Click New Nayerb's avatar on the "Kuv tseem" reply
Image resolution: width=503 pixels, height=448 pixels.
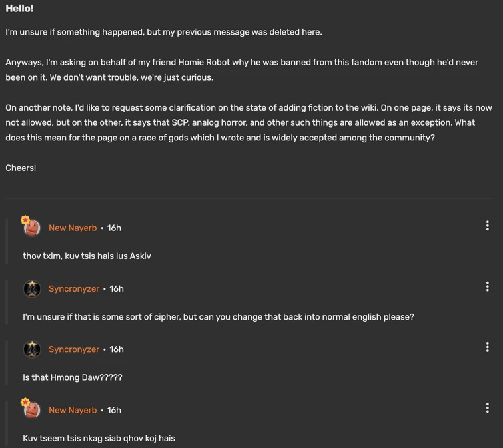coord(32,410)
